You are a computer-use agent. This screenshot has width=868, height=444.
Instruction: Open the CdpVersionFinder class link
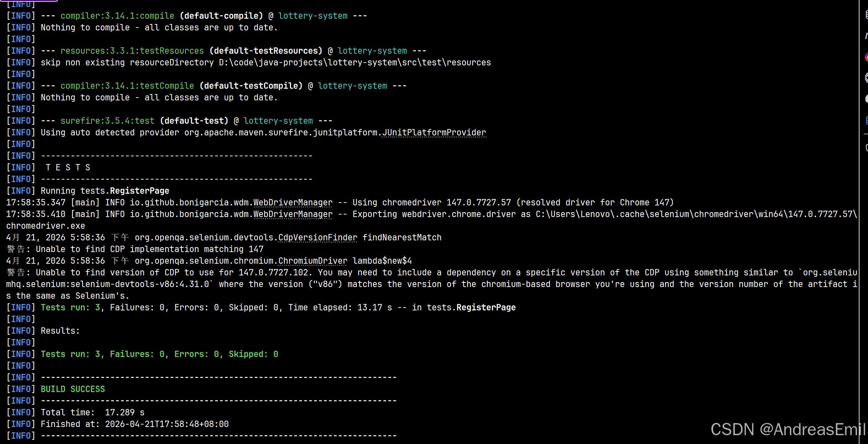point(318,238)
